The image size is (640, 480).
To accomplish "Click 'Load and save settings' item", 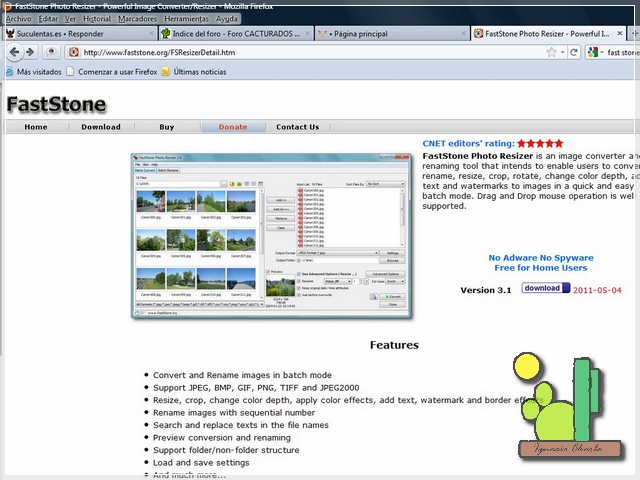I will (201, 463).
